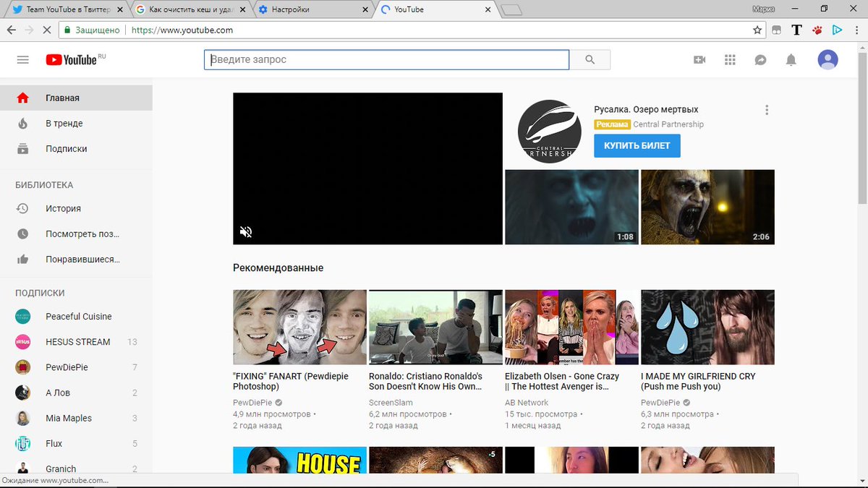Image resolution: width=868 pixels, height=488 pixels.
Task: Open the HESUS STREAM subscription
Action: click(76, 342)
